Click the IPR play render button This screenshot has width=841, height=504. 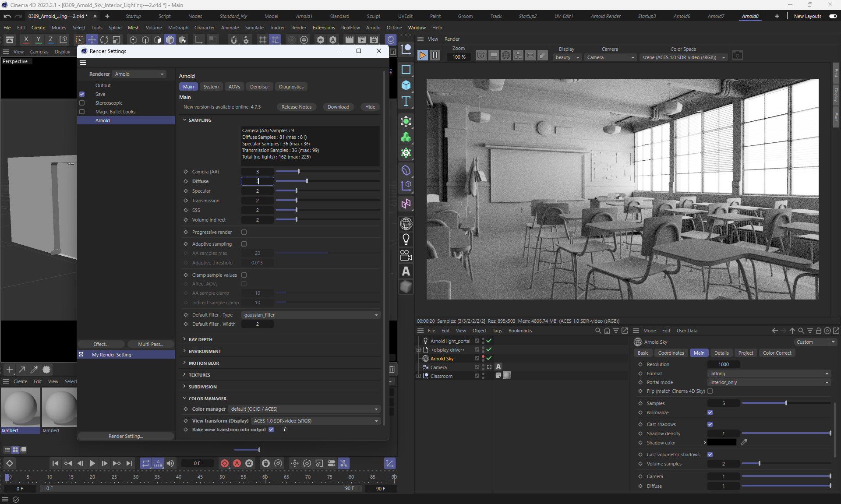pos(422,55)
